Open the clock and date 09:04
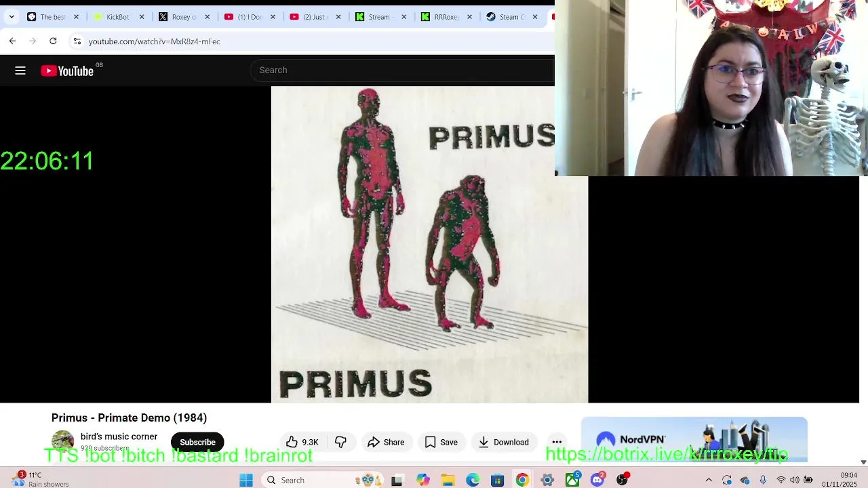This screenshot has height=488, width=868. point(839,480)
